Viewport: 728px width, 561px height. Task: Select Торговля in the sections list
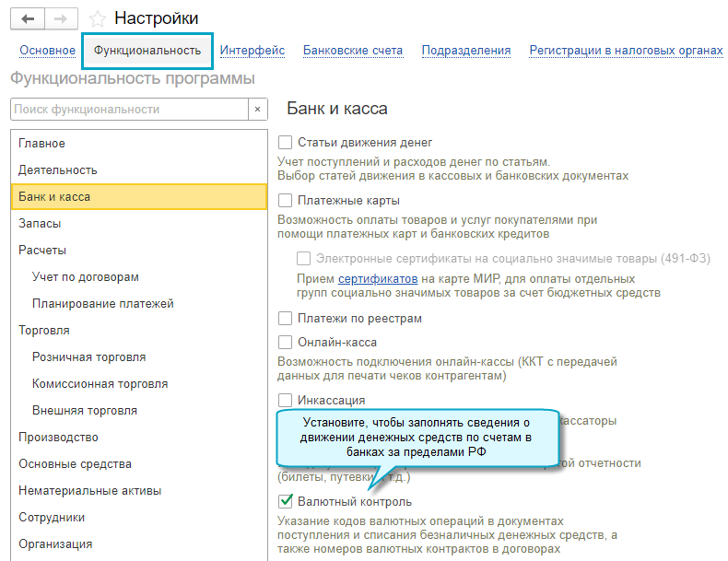tap(139, 331)
